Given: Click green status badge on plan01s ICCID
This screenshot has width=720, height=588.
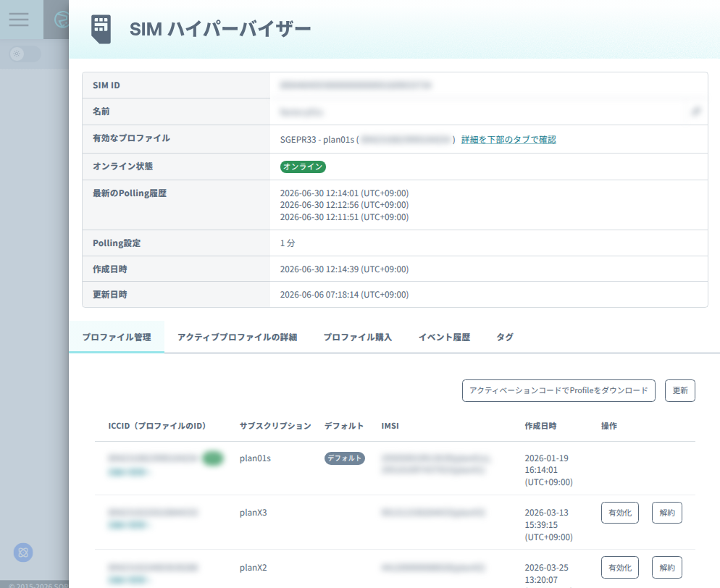Looking at the screenshot, I should click(x=213, y=458).
